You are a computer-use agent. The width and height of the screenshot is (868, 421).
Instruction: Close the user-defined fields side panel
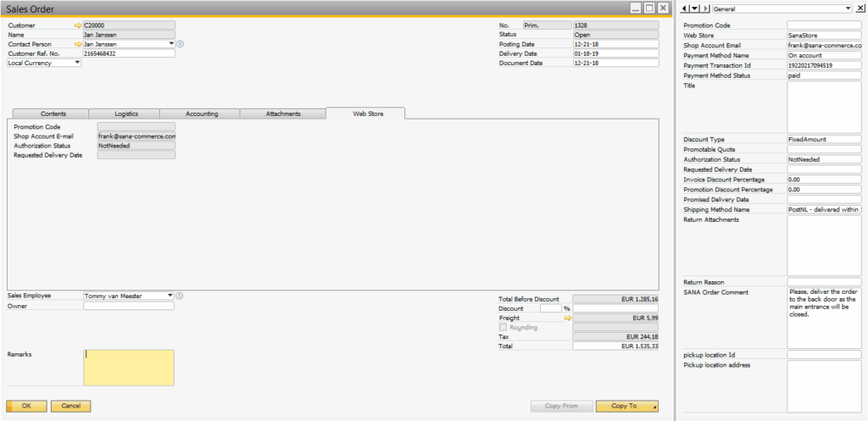[860, 8]
